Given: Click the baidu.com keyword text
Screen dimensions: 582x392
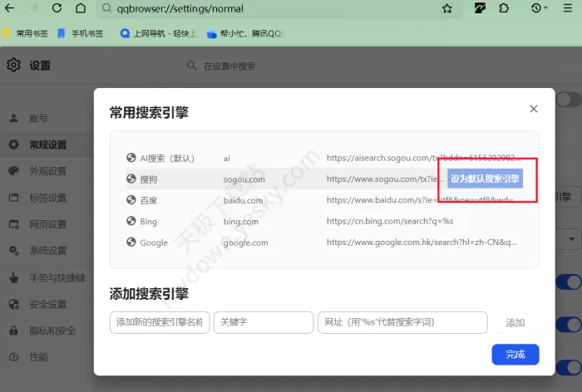Looking at the screenshot, I should pos(243,201).
